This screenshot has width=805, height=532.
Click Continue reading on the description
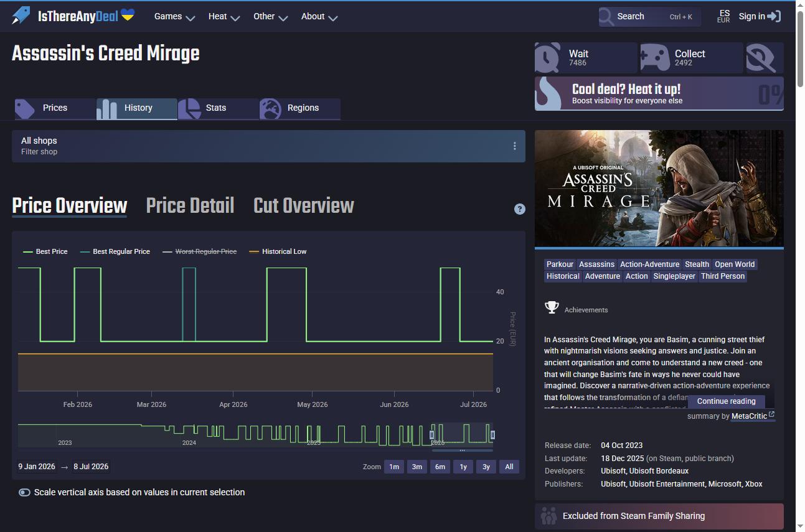(726, 401)
